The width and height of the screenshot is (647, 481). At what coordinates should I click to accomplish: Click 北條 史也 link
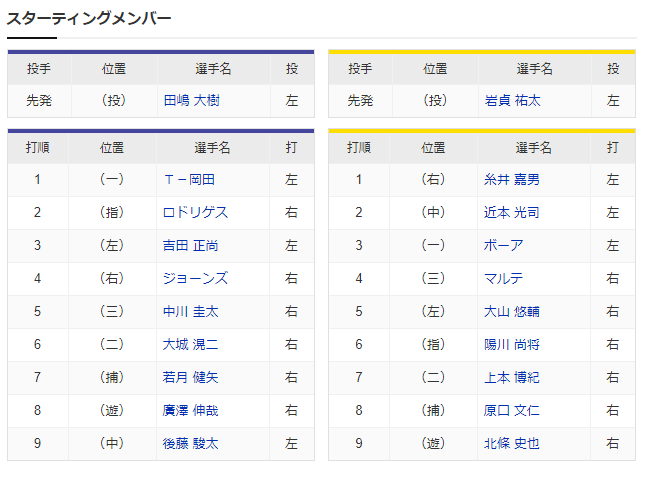[x=512, y=444]
